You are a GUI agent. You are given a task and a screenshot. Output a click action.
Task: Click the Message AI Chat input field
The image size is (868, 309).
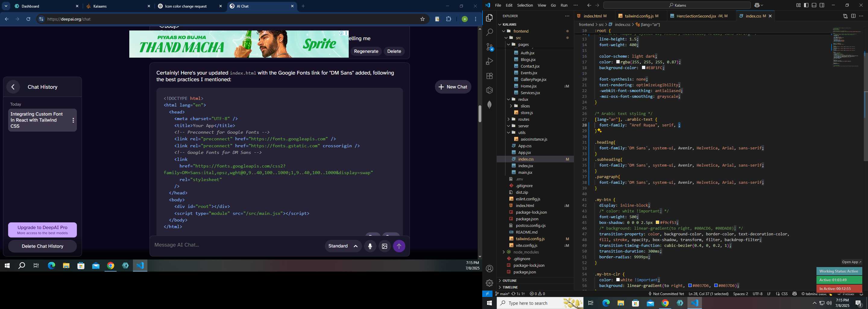coord(237,245)
